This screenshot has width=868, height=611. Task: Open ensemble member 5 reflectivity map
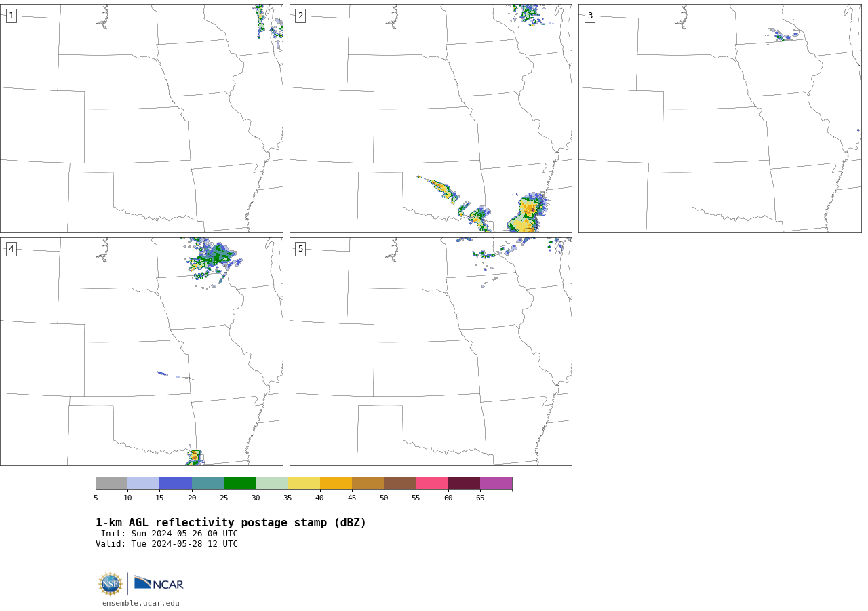[431, 351]
